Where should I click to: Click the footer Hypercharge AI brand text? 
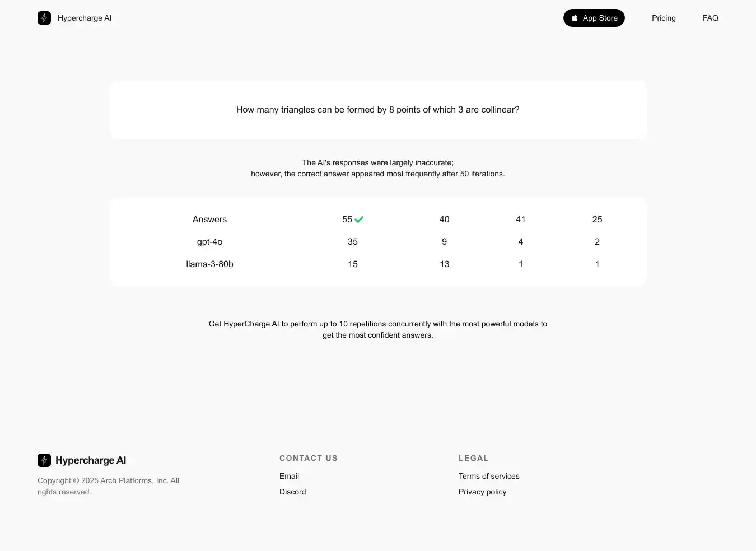pyautogui.click(x=91, y=460)
